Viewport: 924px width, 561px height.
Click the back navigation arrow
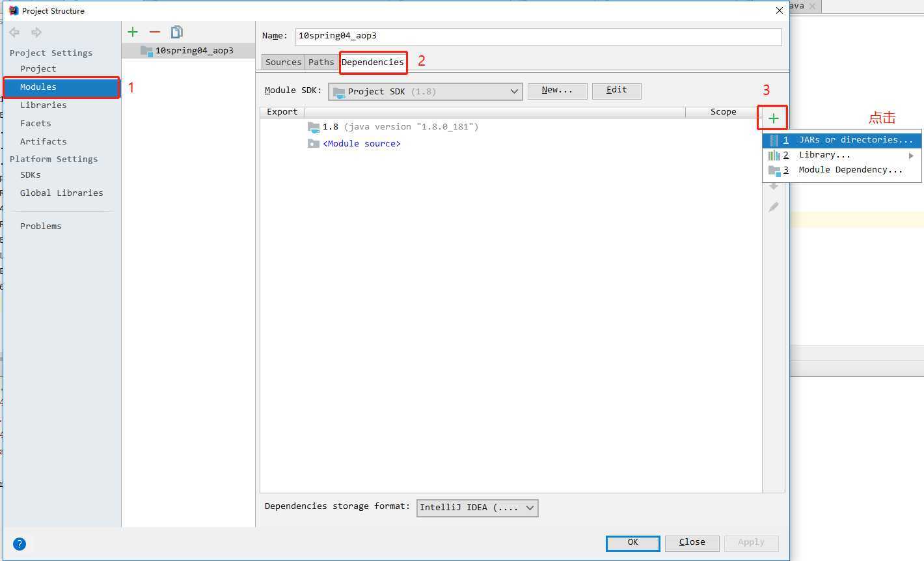[x=14, y=32]
